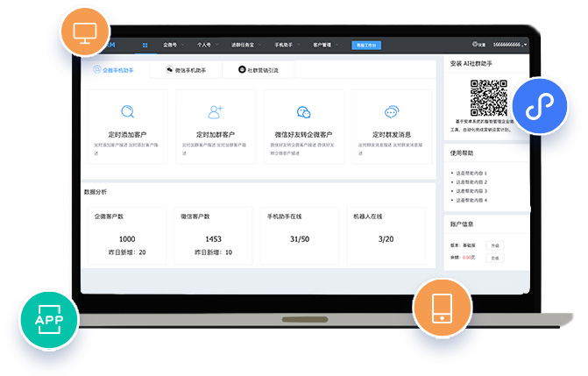588x376 pixels.
Task: Click the blue grid home icon in navbar
Action: pyautogui.click(x=145, y=44)
